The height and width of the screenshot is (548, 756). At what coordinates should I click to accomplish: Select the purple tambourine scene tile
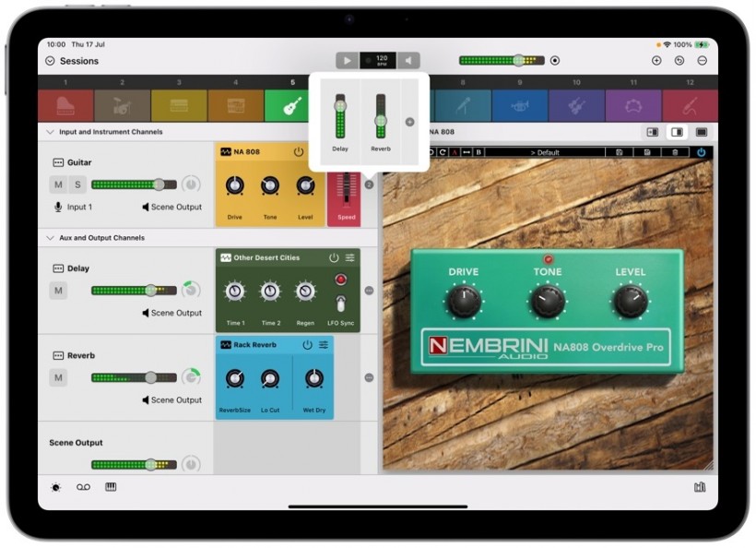coord(633,106)
